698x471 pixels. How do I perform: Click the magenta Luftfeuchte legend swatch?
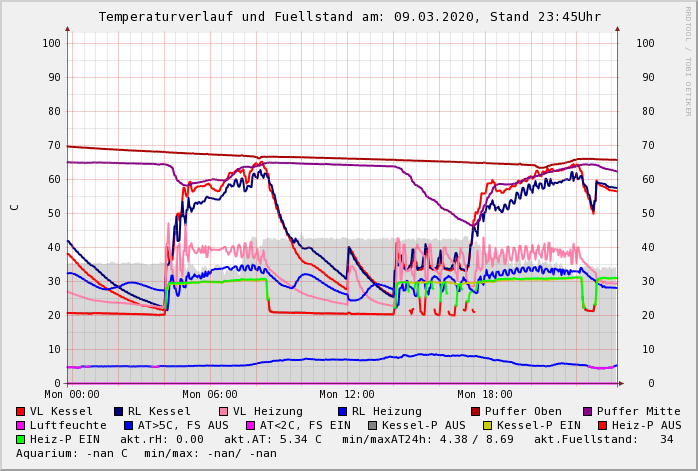[21, 425]
